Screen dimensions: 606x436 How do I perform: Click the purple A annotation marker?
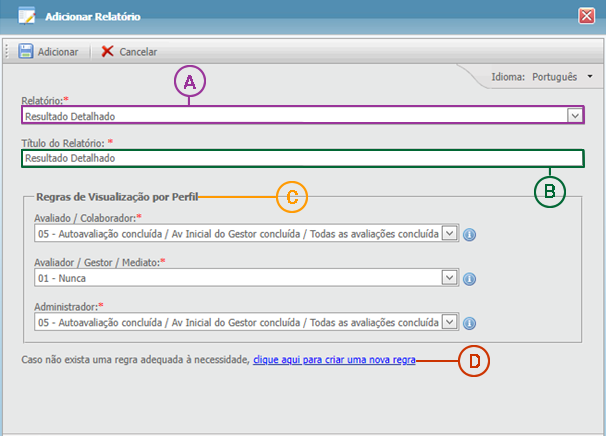coord(190,82)
